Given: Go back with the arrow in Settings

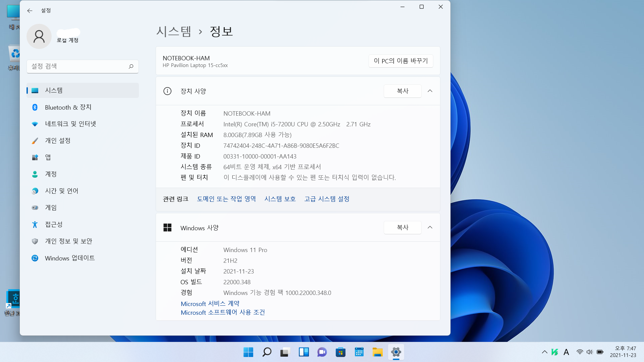Looking at the screenshot, I should [30, 11].
